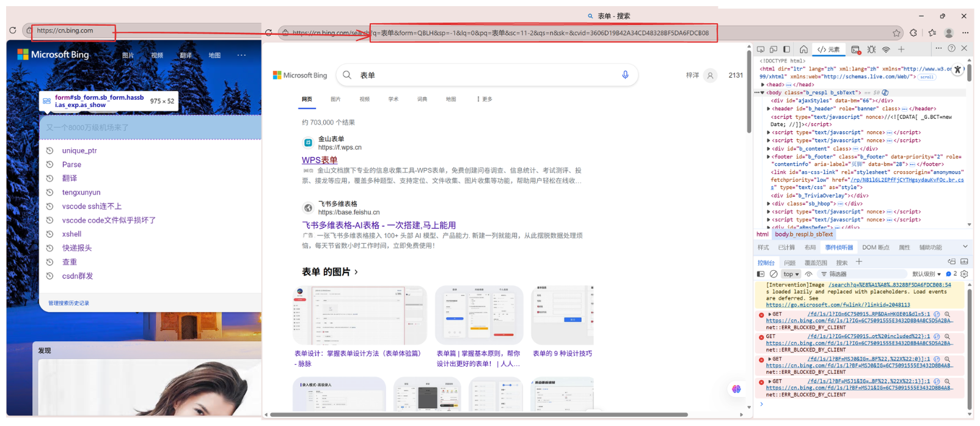Screen dimensions: 980x426
Task: Expand the first GET error message arrow
Action: [770, 314]
